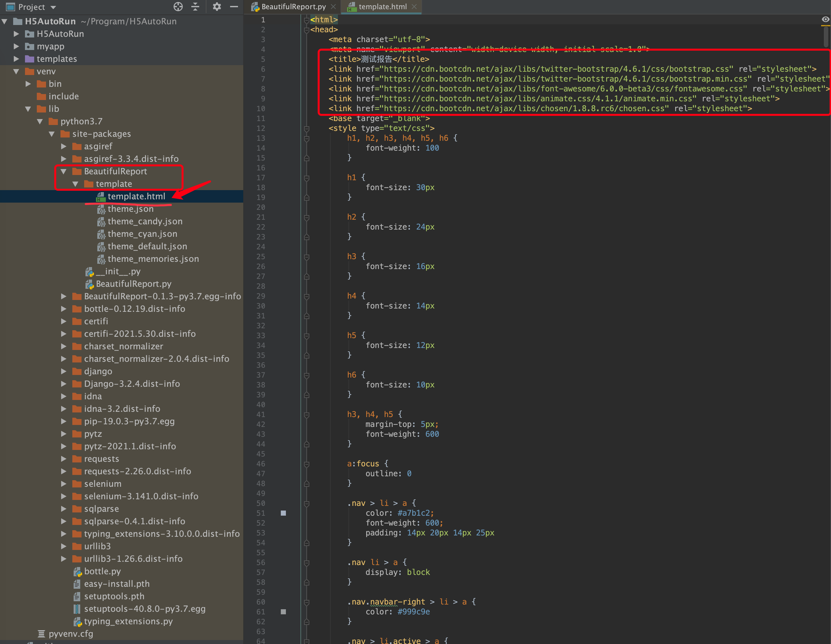Open the Project panel settings gear
This screenshot has width=831, height=644.
(x=217, y=7)
